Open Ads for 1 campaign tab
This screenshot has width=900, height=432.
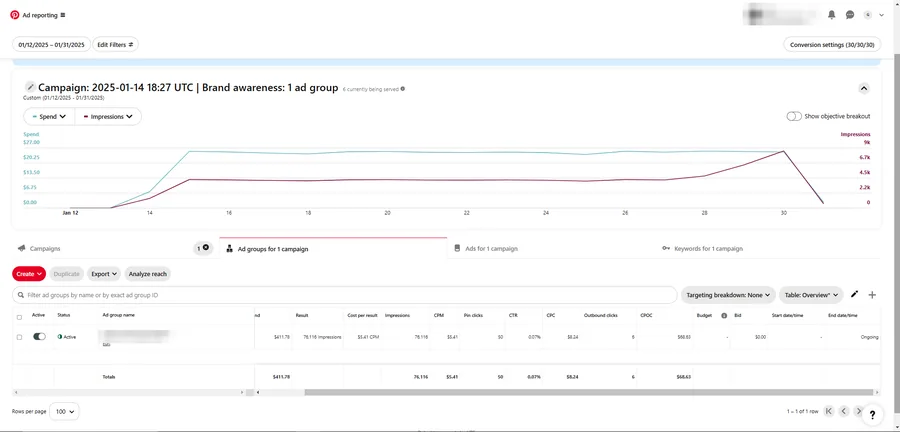490,248
